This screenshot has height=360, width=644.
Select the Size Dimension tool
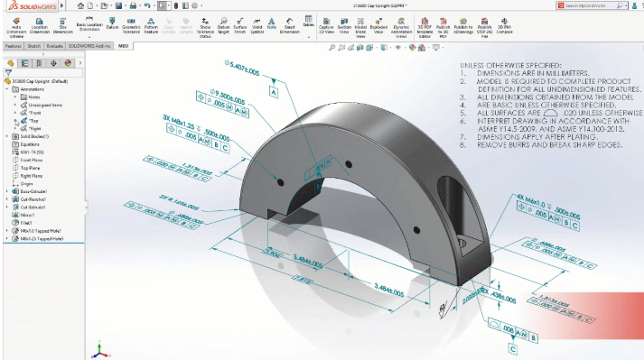click(x=63, y=26)
